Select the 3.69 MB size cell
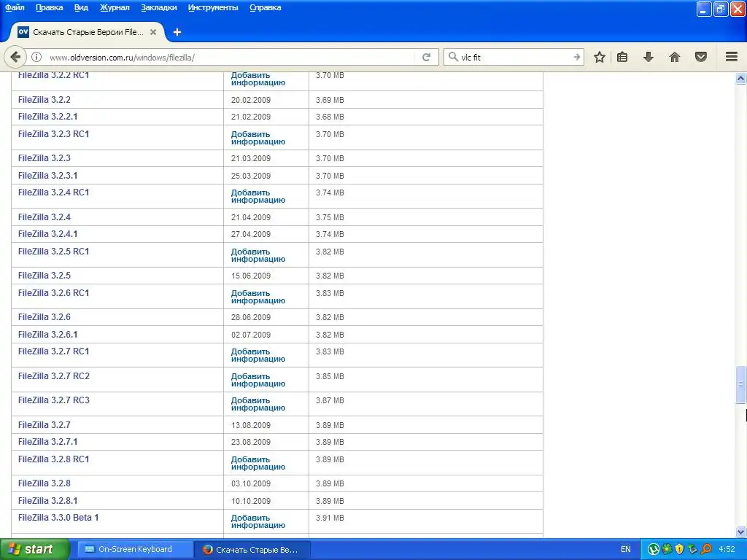This screenshot has height=560, width=747. point(330,100)
